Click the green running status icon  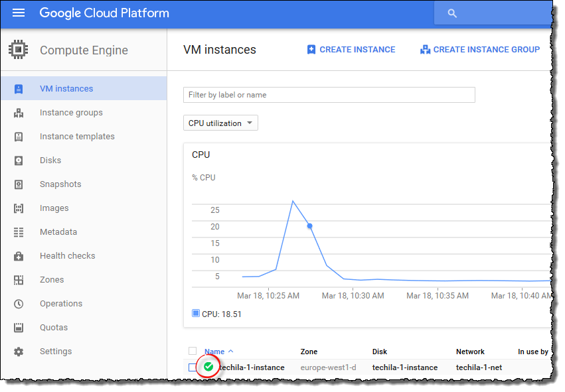pyautogui.click(x=208, y=367)
